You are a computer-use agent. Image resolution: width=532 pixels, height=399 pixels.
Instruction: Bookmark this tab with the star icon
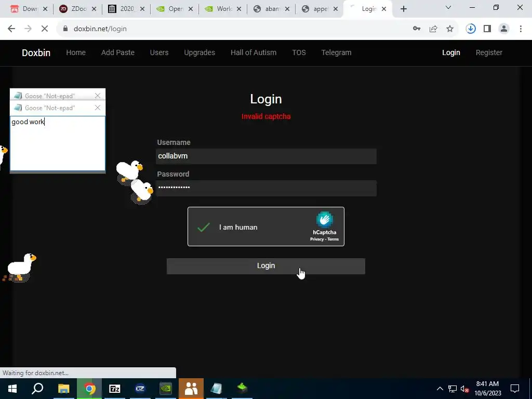pyautogui.click(x=450, y=29)
